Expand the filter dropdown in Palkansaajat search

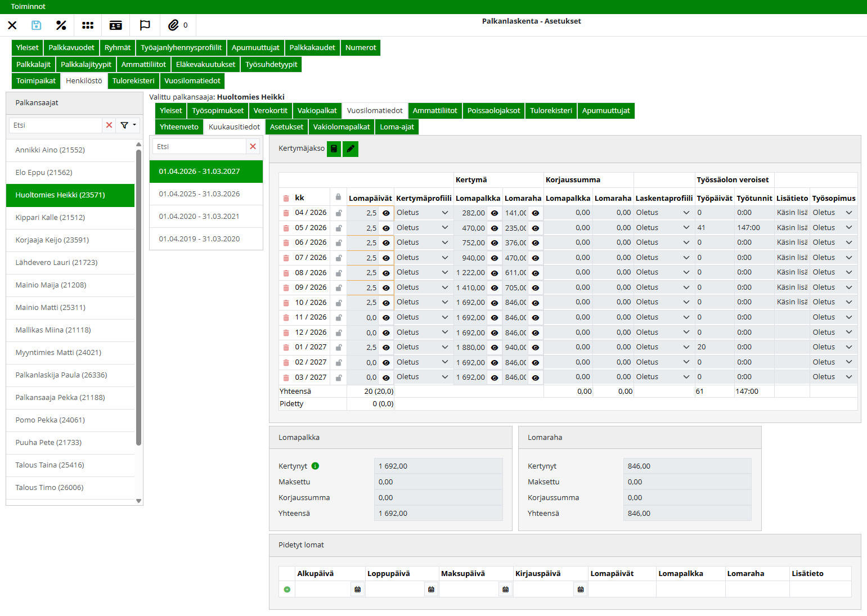point(128,125)
